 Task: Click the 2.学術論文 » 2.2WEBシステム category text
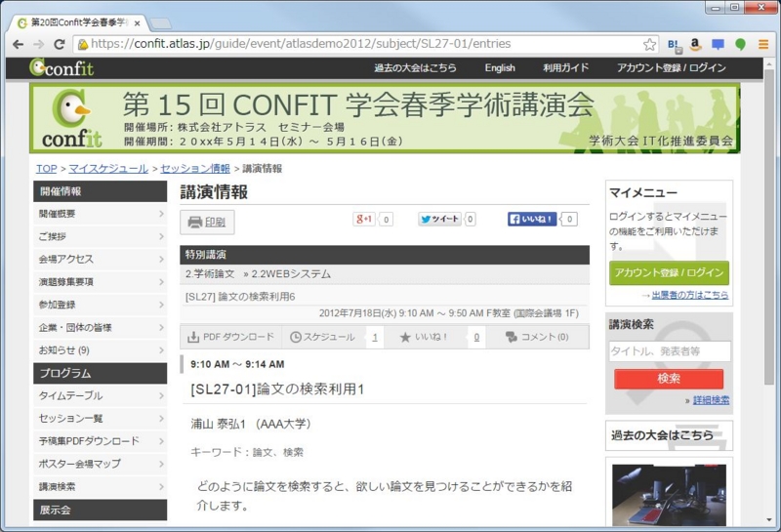point(258,274)
